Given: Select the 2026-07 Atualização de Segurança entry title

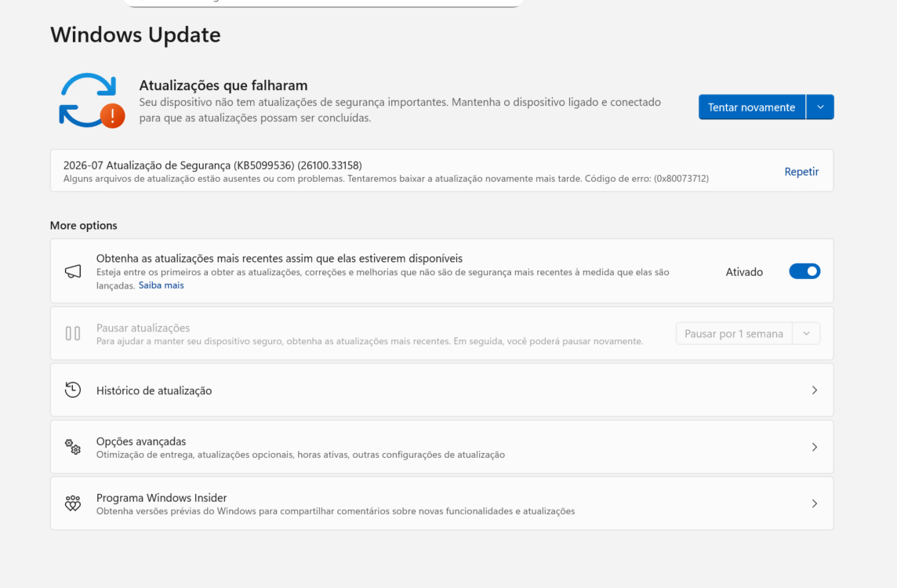Looking at the screenshot, I should [212, 165].
